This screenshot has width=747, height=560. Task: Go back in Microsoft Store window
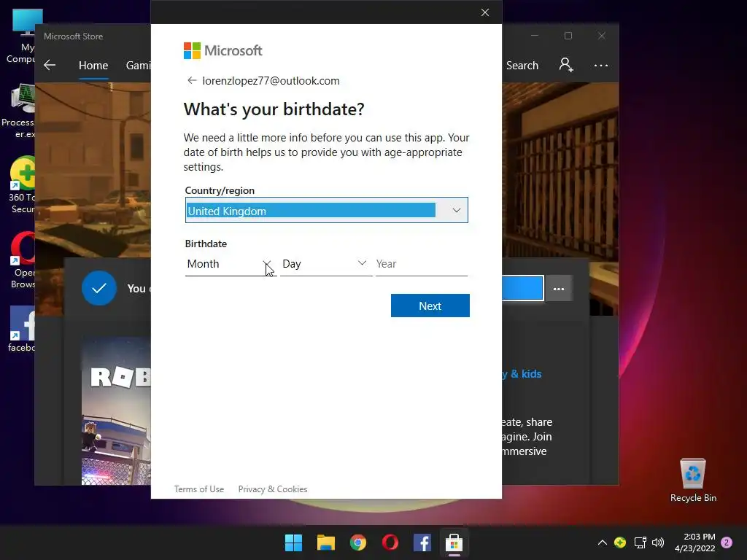[50, 65]
